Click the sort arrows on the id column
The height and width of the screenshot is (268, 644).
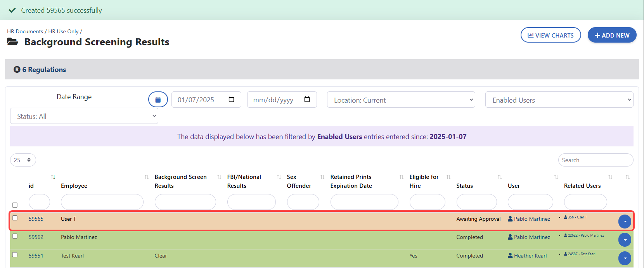53,177
